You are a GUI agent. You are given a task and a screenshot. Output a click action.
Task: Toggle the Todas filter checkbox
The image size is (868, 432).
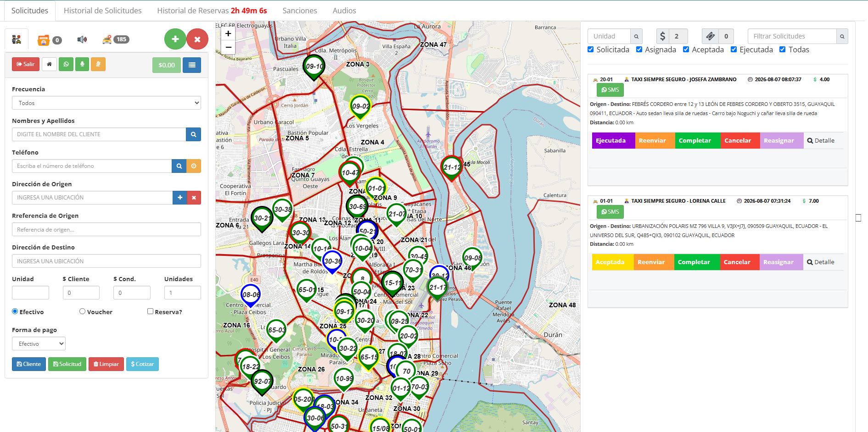pos(783,50)
